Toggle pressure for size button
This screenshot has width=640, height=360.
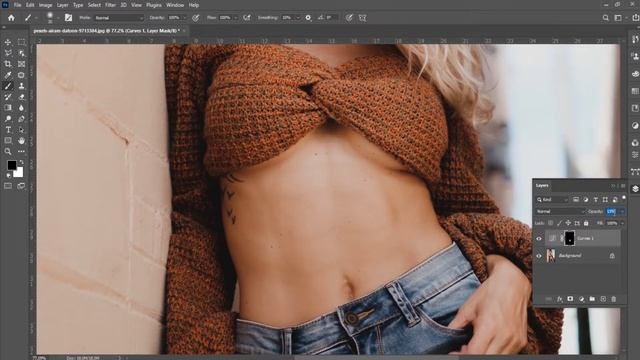[349, 18]
